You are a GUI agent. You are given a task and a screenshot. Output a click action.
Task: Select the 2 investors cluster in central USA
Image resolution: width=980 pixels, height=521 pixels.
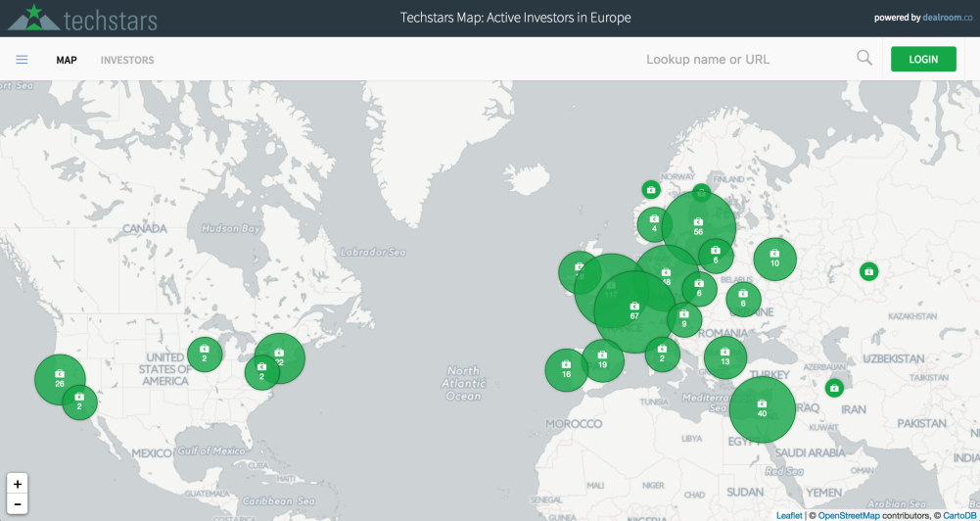[x=205, y=354]
